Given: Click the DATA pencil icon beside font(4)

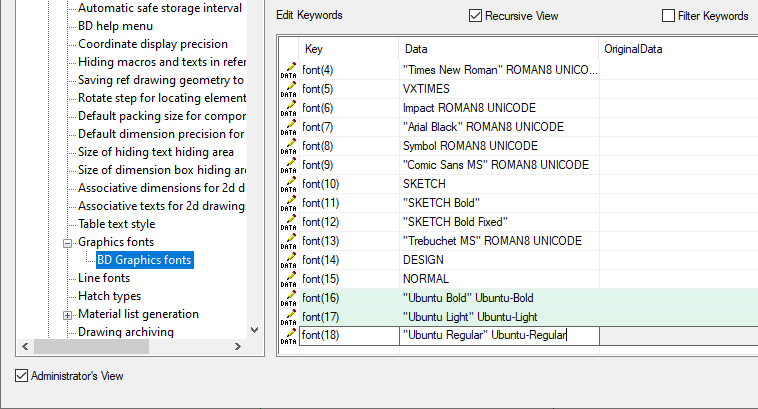Looking at the screenshot, I should coord(288,70).
